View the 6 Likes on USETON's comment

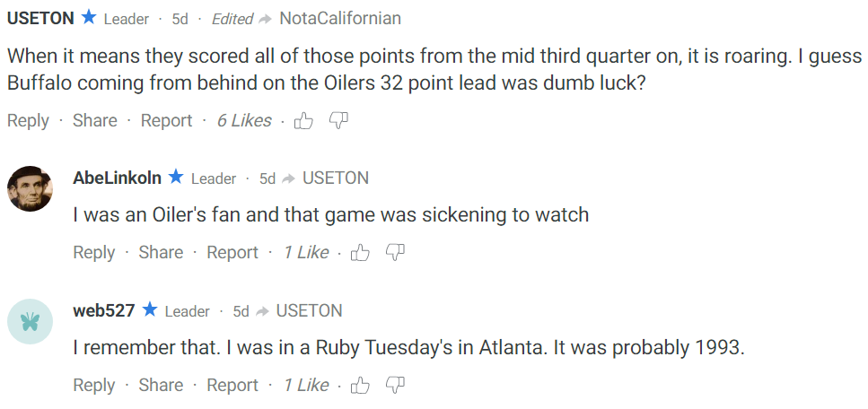click(x=244, y=121)
